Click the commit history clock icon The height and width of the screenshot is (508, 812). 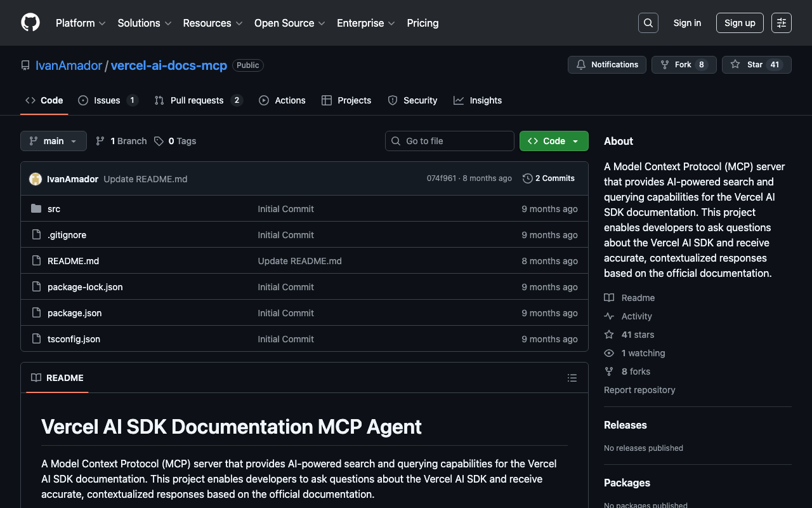[x=527, y=178]
